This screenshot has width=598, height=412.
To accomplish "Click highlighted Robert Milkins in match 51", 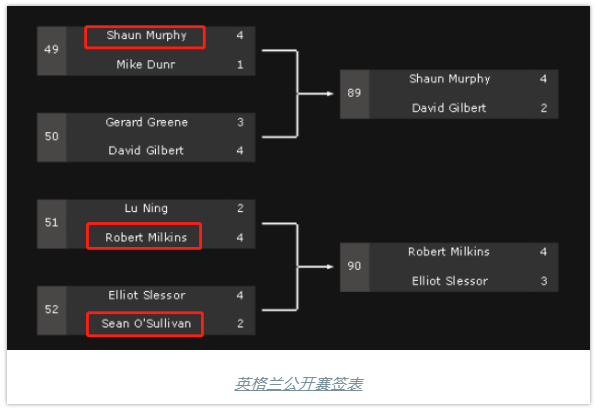I will pos(146,237).
